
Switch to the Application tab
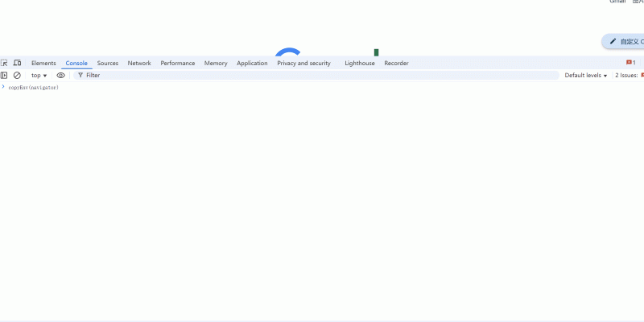[x=252, y=63]
